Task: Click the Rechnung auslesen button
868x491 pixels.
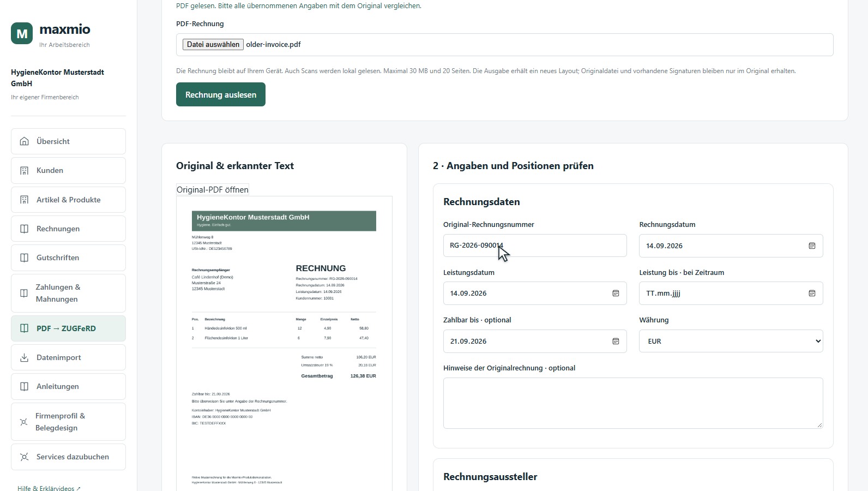Action: tap(220, 94)
